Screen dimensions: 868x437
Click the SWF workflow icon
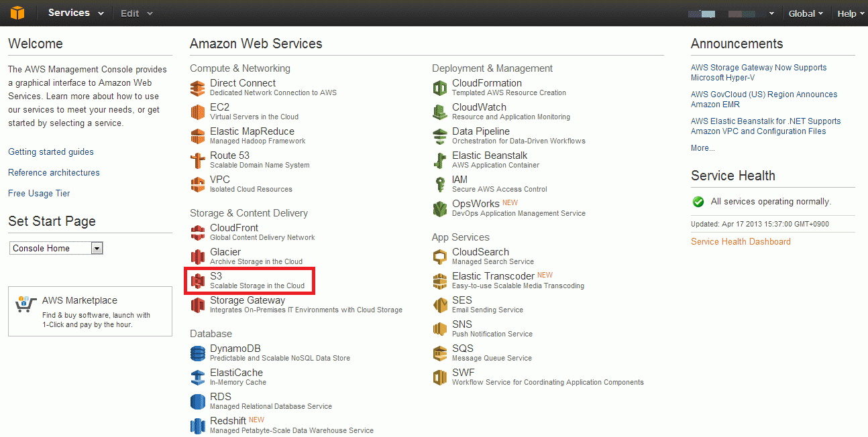tap(439, 377)
